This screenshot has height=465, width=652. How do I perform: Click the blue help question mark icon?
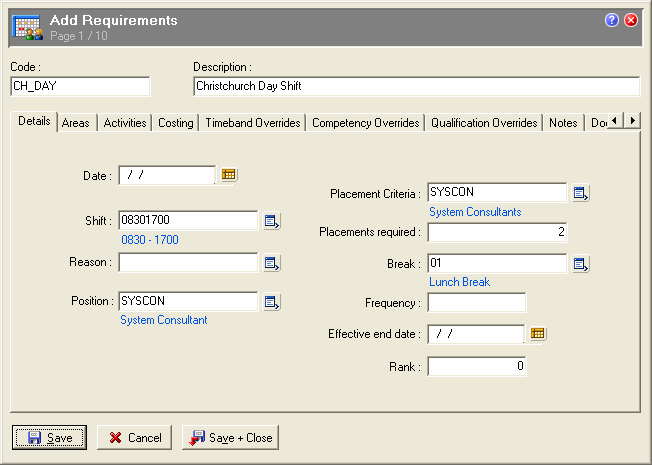click(x=612, y=20)
